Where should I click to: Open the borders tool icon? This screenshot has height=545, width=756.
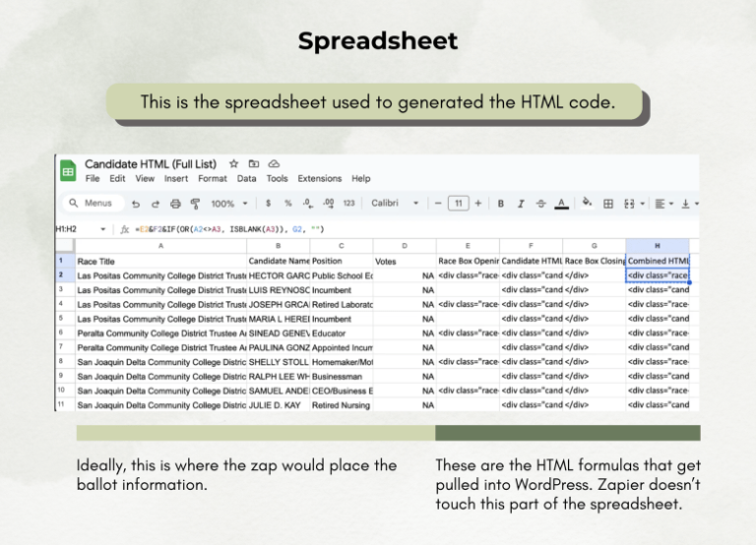pyautogui.click(x=608, y=204)
